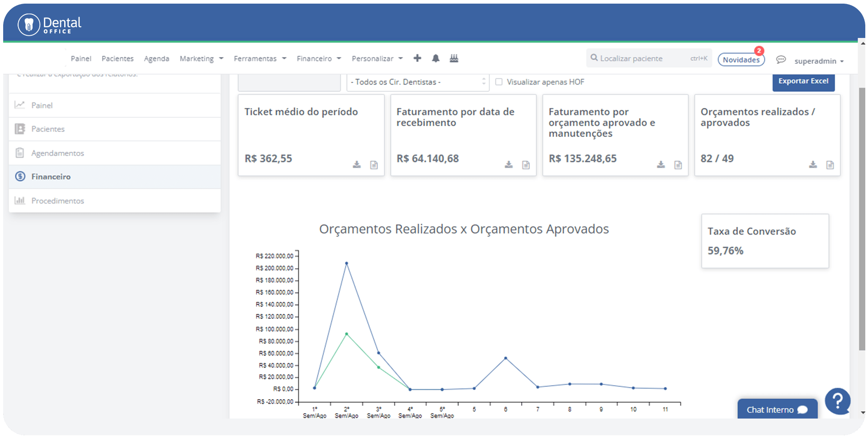
Task: Click the R$ 64.140,68 value
Action: click(x=428, y=159)
